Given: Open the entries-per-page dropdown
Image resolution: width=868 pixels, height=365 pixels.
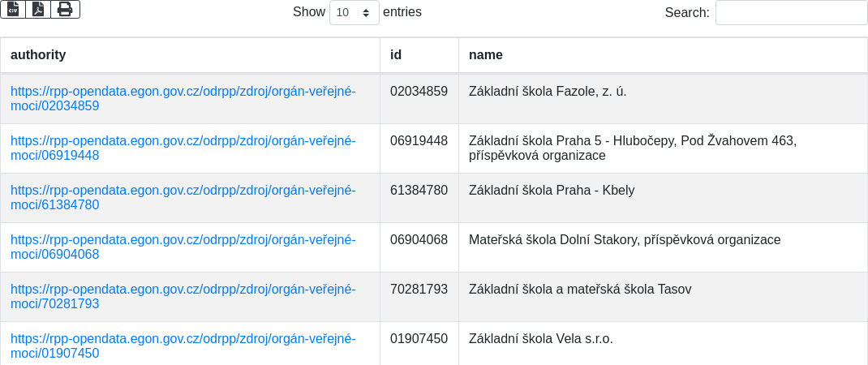Looking at the screenshot, I should pyautogui.click(x=354, y=12).
